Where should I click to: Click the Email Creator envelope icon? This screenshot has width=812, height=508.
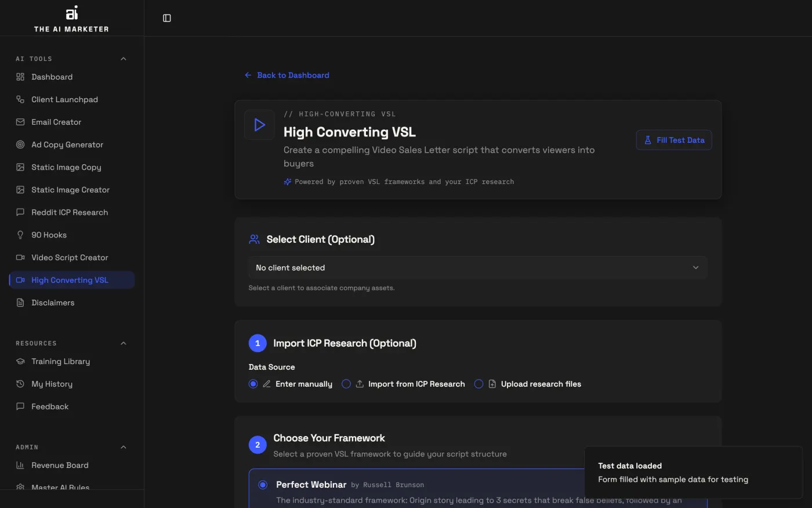[x=20, y=122]
